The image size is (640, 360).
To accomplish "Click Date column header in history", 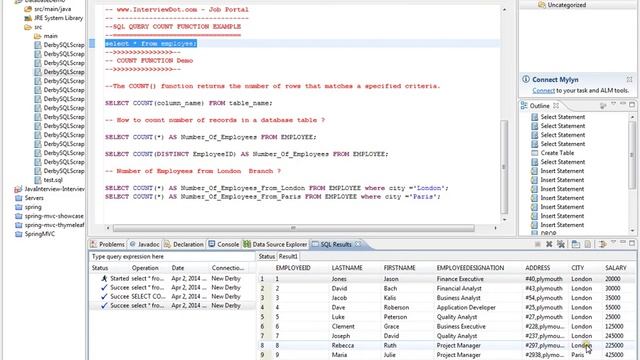I will 178,268.
